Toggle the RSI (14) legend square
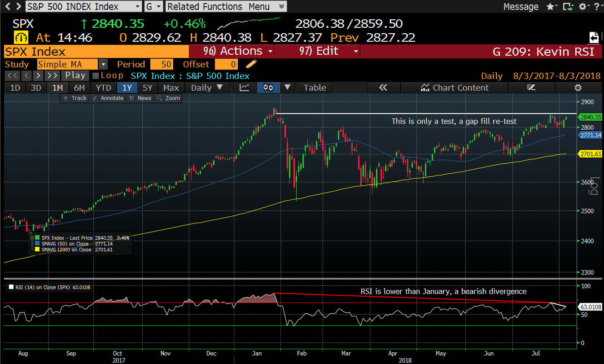 pyautogui.click(x=10, y=287)
